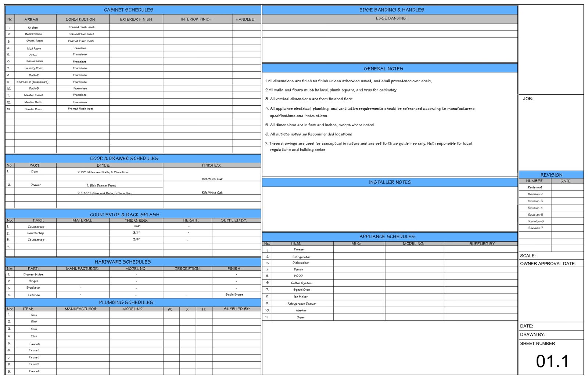The width and height of the screenshot is (588, 380).
Task: Click the JOB field label
Action: tap(528, 99)
